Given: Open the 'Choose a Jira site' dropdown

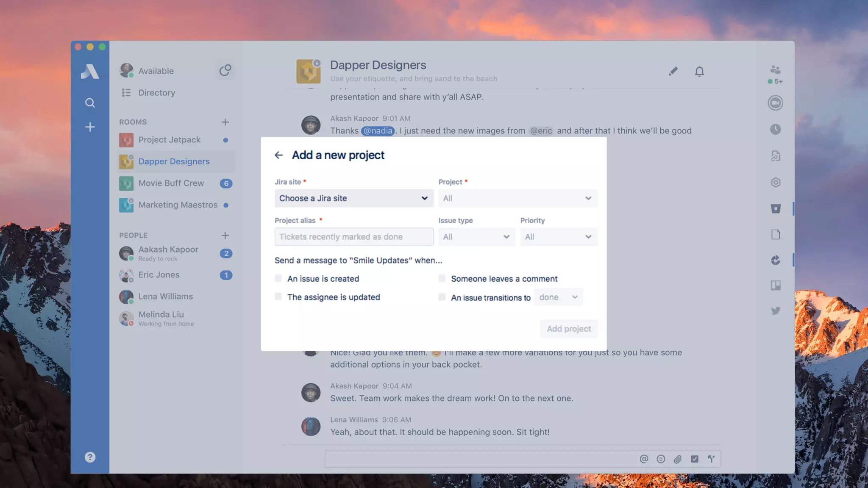Looking at the screenshot, I should point(354,198).
